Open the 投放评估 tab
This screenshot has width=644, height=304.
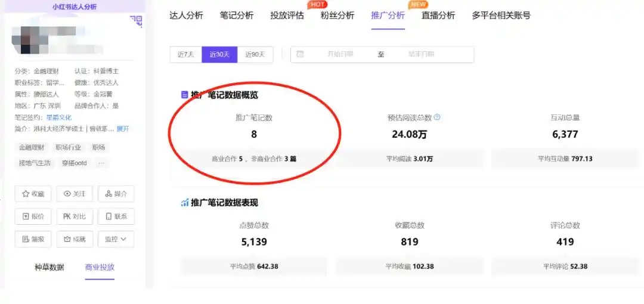287,15
